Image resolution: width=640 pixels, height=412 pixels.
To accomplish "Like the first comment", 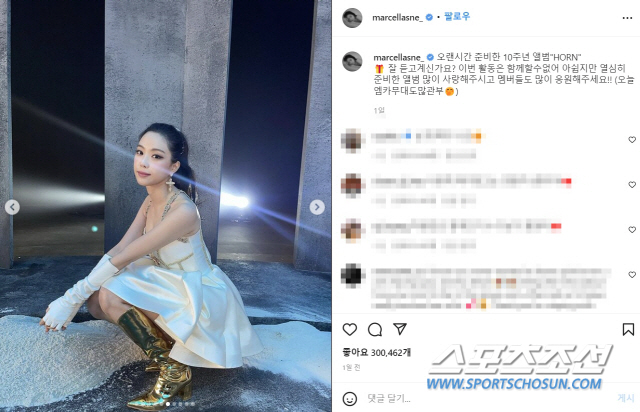I will [632, 140].
